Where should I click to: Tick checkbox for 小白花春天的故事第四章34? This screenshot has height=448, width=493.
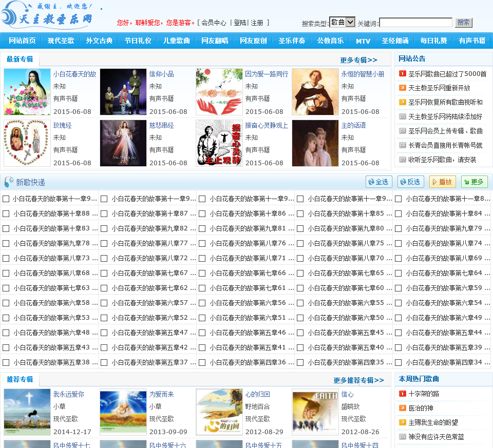399,362
